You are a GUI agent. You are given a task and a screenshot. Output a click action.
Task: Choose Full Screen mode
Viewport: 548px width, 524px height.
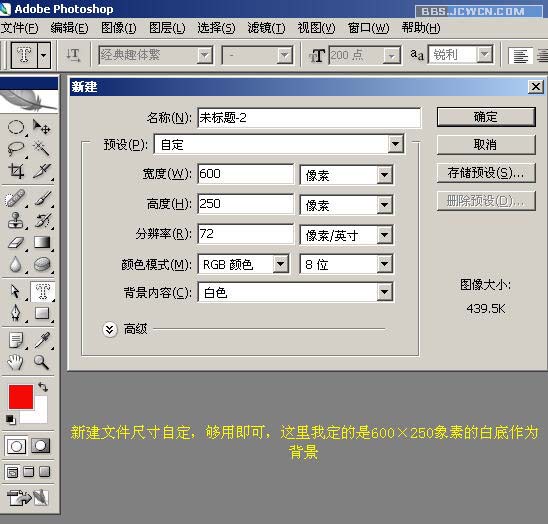coord(44,472)
